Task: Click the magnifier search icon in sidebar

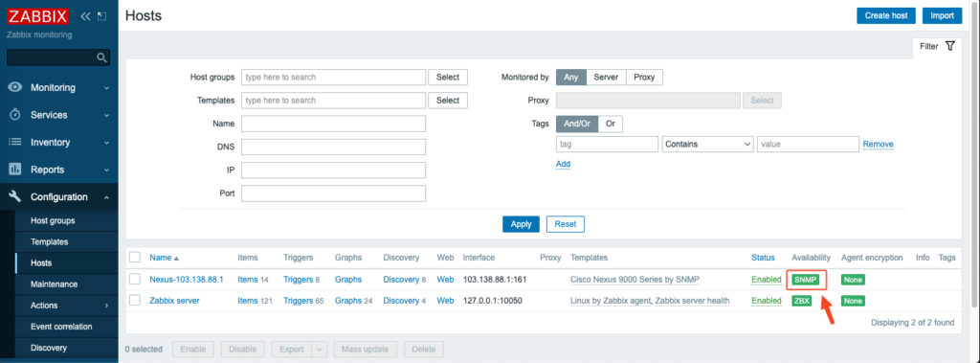Action: [101, 57]
